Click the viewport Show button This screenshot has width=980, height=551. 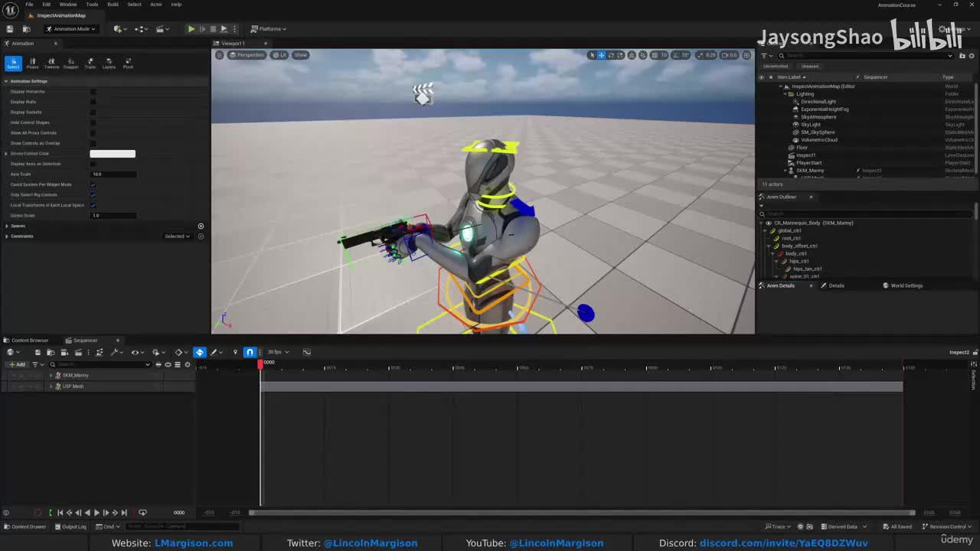(x=300, y=55)
